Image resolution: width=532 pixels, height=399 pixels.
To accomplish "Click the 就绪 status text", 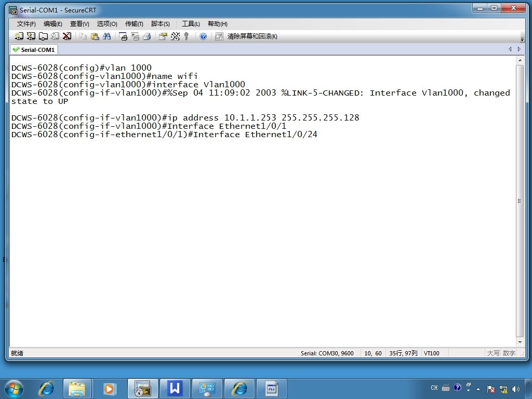I will point(17,353).
